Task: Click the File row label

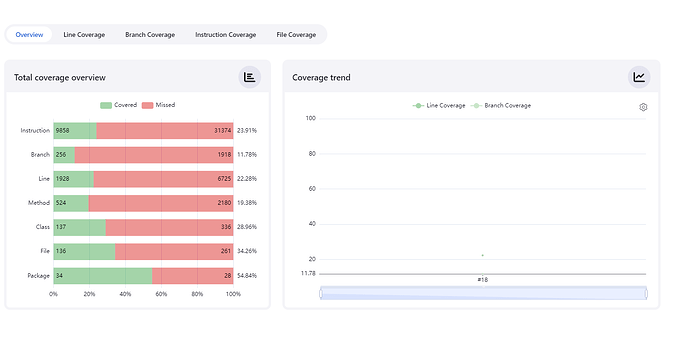Action: pos(45,251)
